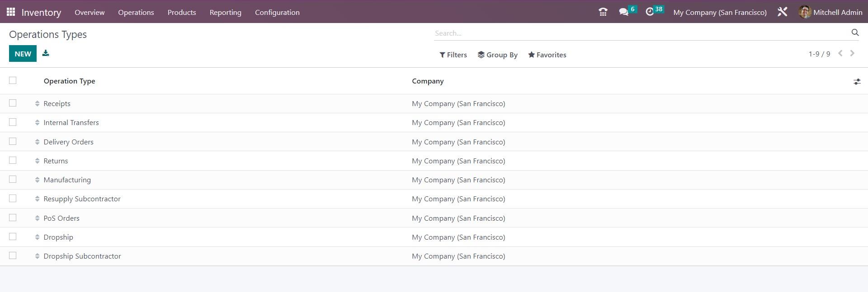Viewport: 868px width, 292px height.
Task: Open the Filters dropdown
Action: click(453, 55)
